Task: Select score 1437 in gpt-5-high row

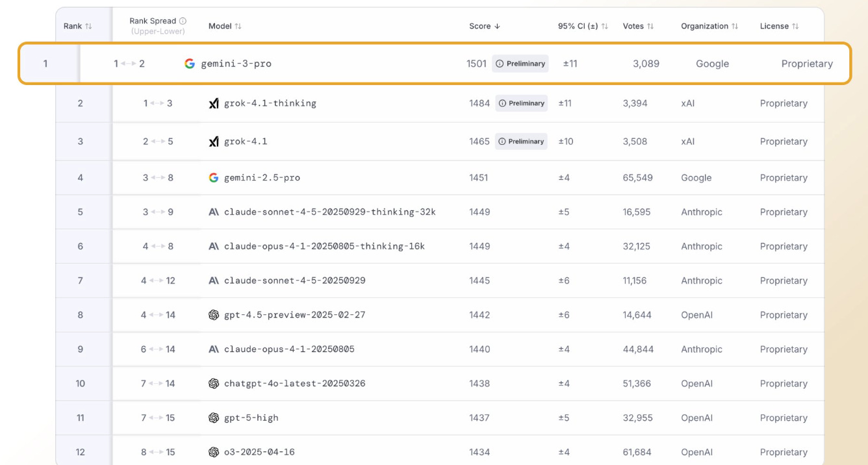Action: [479, 418]
